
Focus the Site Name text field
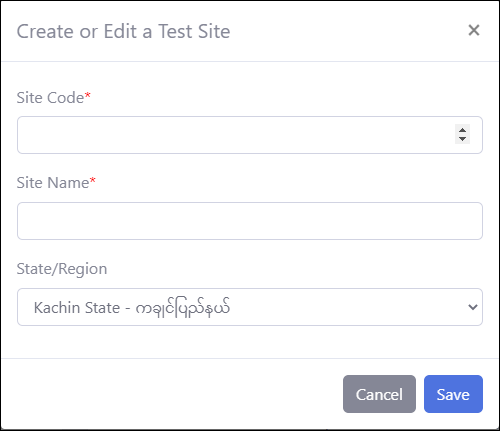coord(250,221)
